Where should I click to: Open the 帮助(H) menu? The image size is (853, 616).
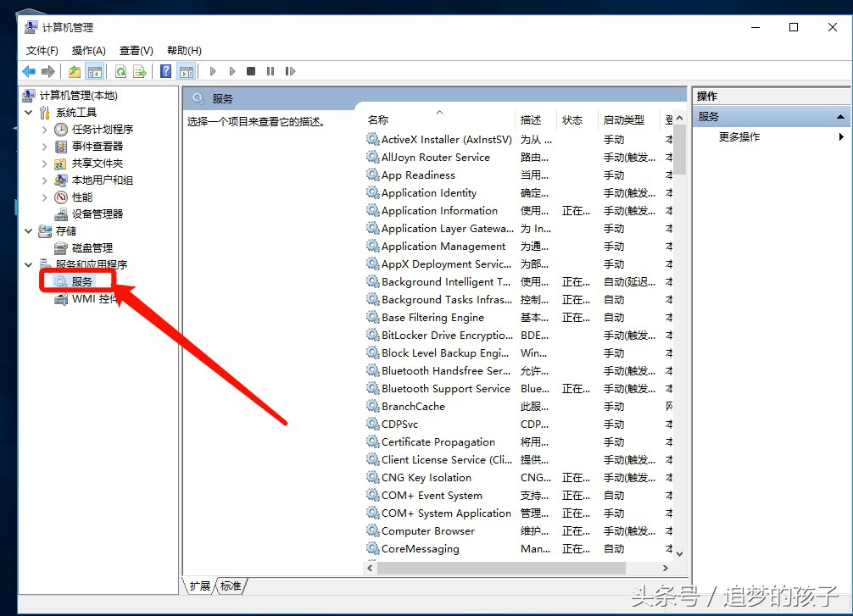(x=184, y=51)
